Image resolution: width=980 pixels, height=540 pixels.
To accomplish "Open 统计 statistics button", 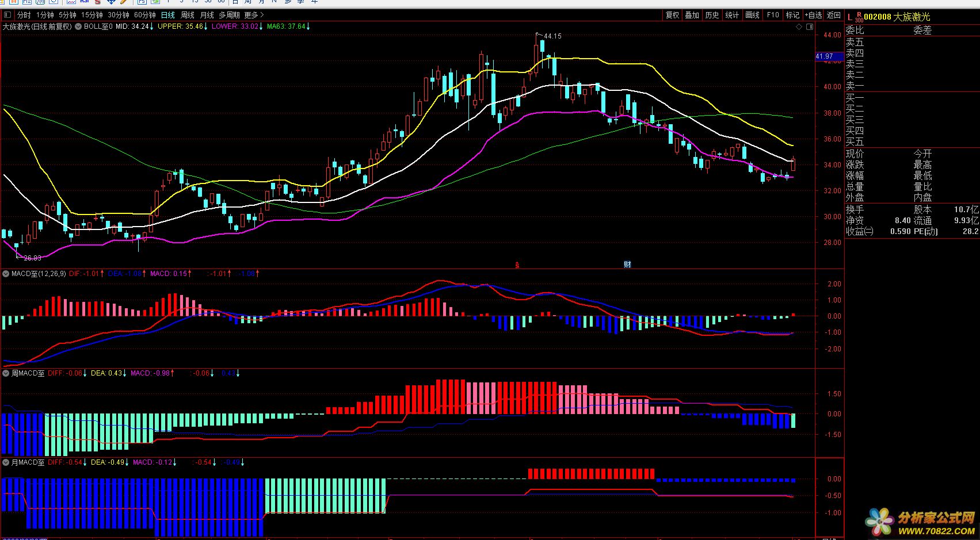I will (732, 15).
